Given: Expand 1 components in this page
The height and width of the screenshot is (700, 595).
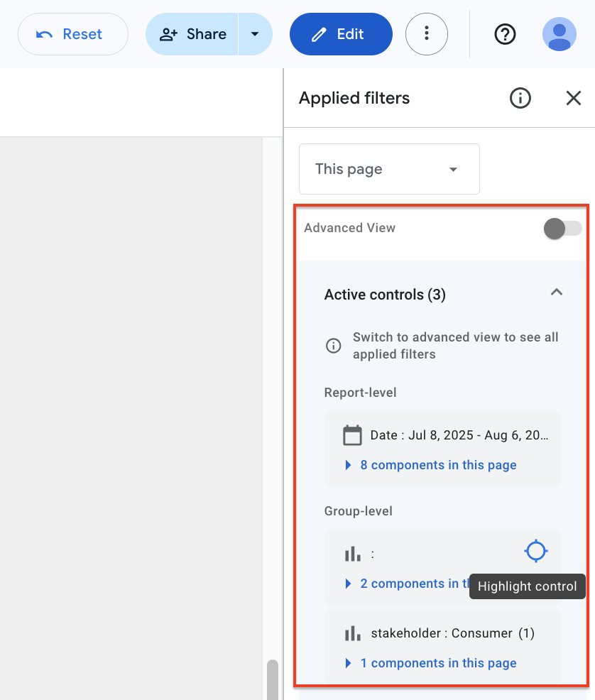Looking at the screenshot, I should tap(431, 663).
